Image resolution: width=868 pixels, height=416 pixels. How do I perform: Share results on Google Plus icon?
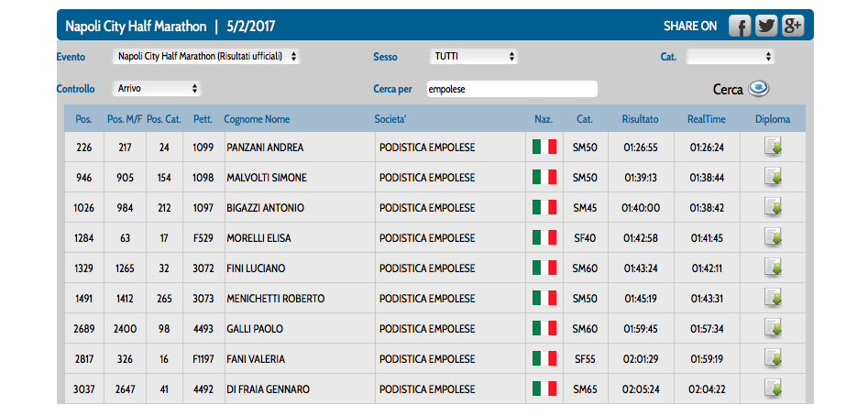793,26
